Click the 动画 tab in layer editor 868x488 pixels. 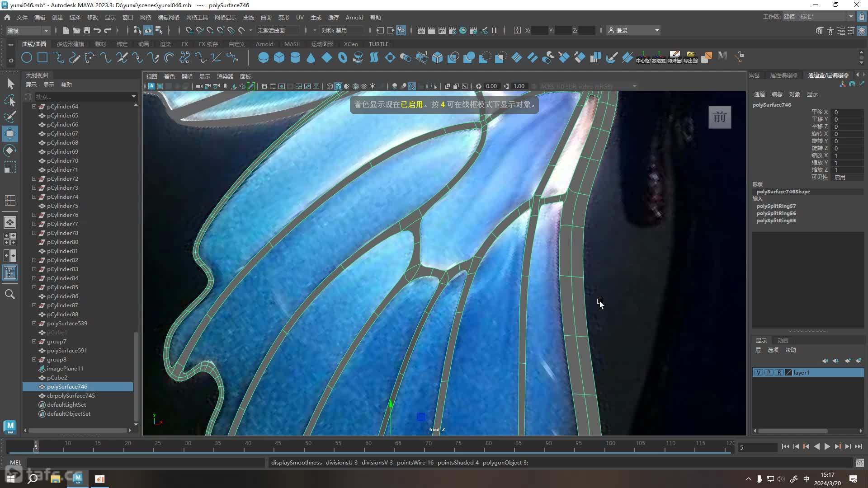783,341
